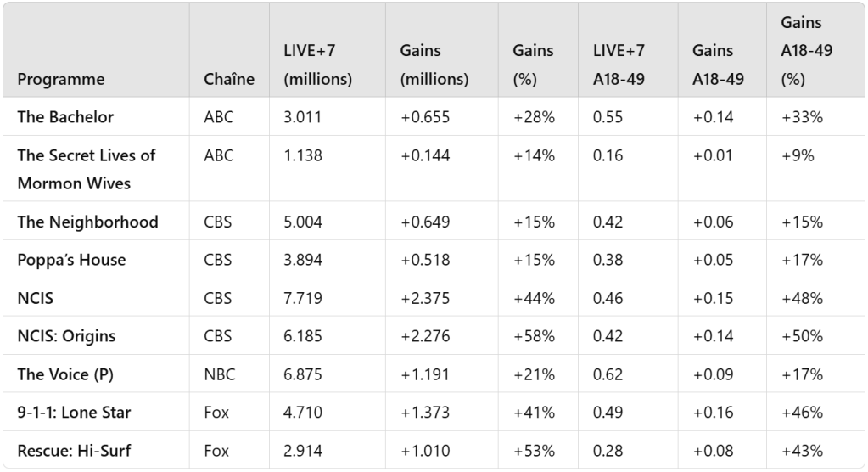
Task: Click the 9-1-1: Lone Star cell
Action: coord(74,413)
